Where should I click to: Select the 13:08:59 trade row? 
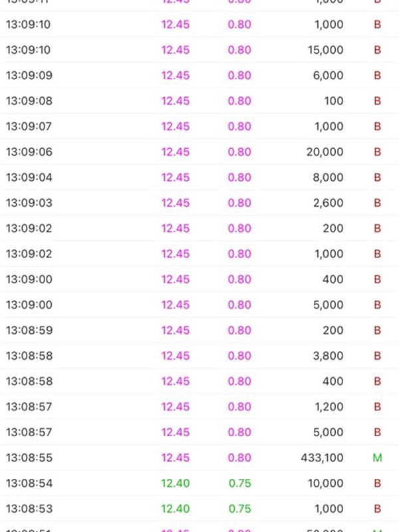pos(199,331)
